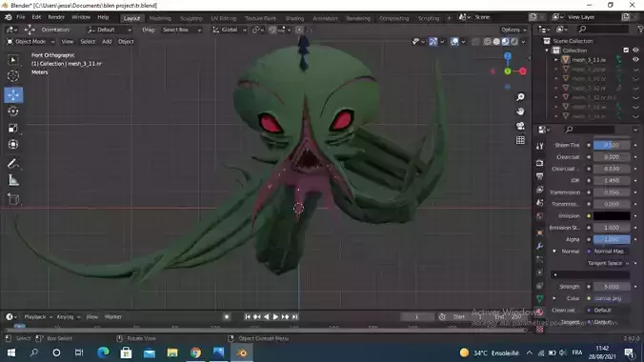Enable rendered viewport shading
This screenshot has height=362, width=644.
tap(514, 42)
